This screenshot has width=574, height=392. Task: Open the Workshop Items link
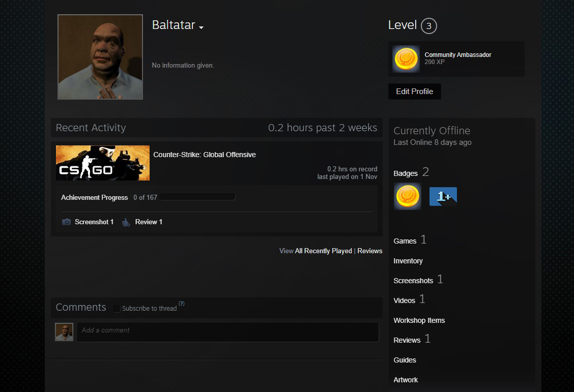(x=419, y=320)
